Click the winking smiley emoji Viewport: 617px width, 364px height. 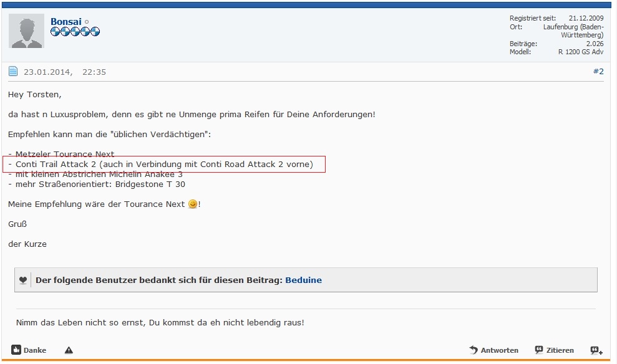pos(192,204)
